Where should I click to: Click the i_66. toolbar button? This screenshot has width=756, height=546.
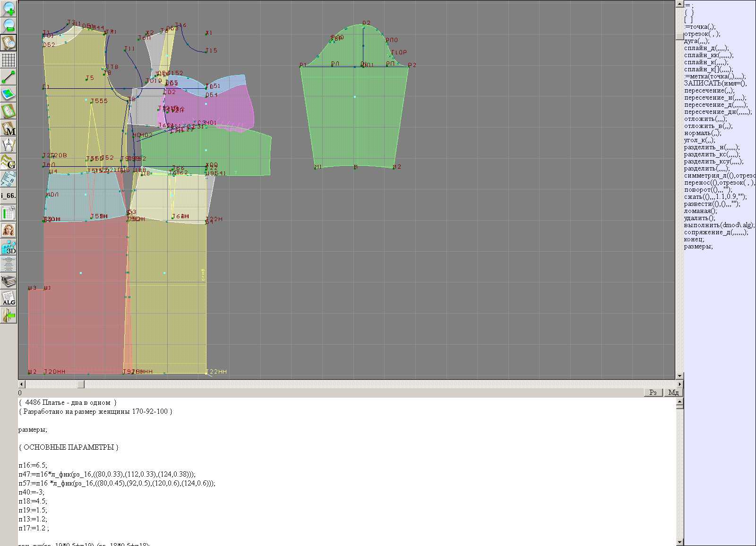(9, 196)
